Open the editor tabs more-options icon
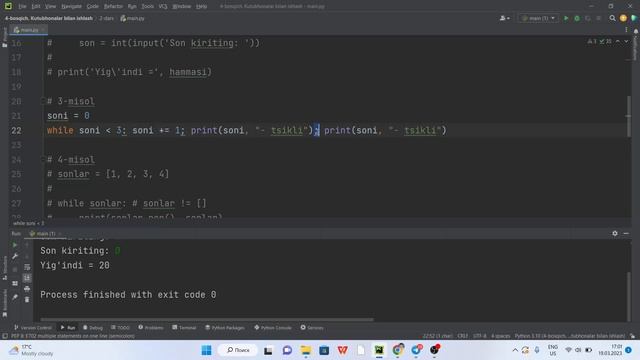The width and height of the screenshot is (640, 360). click(626, 30)
